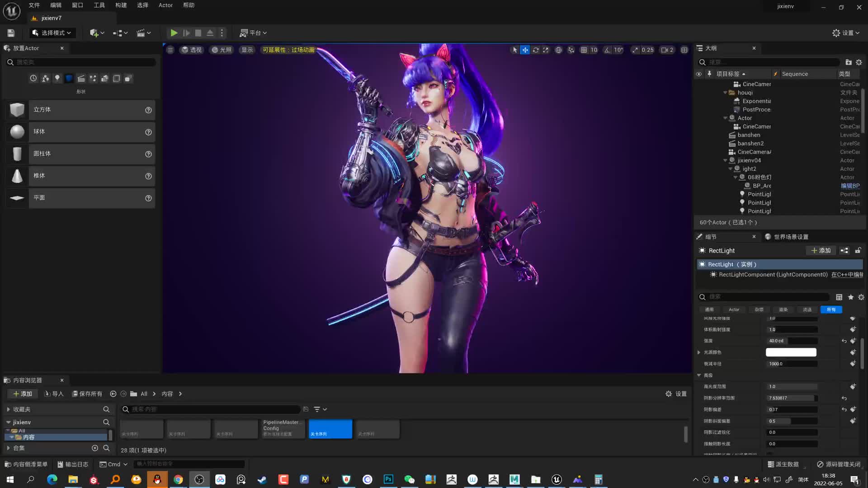
Task: Activate the rotate gizmo tool
Action: [536, 50]
